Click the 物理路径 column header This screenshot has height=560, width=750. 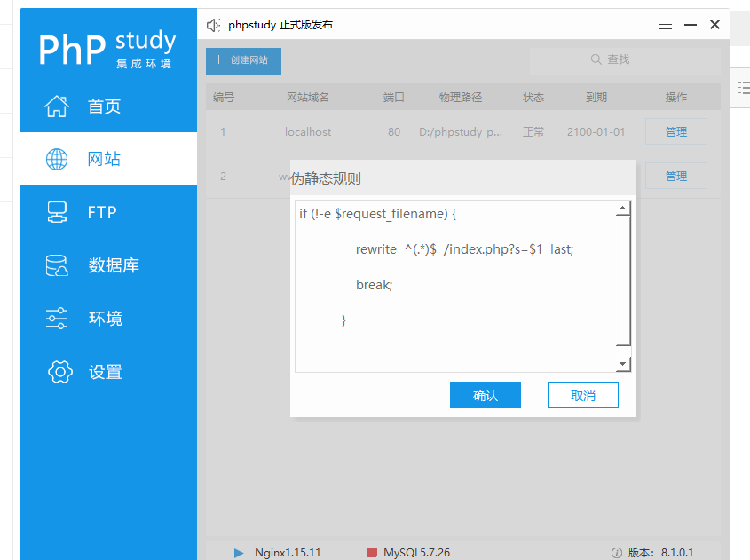pos(461,97)
